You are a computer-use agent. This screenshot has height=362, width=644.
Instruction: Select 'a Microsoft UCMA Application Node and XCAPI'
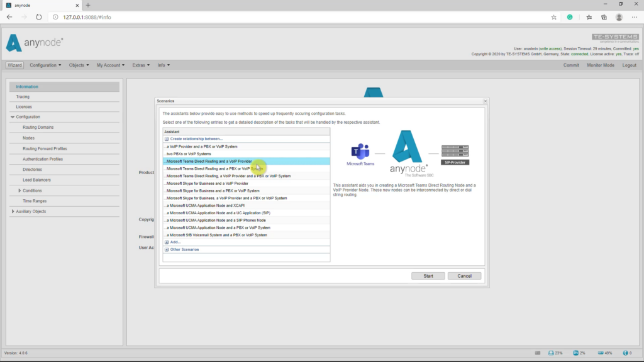pos(247,206)
